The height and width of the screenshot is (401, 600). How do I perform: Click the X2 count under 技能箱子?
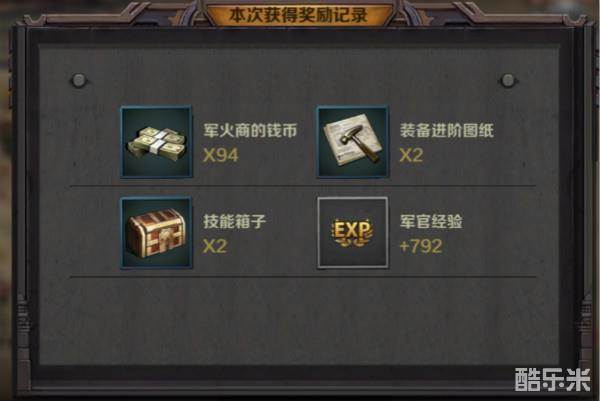click(215, 246)
